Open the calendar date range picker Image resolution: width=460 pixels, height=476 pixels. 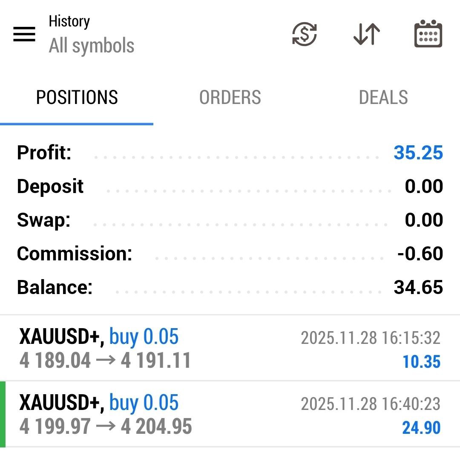428,34
